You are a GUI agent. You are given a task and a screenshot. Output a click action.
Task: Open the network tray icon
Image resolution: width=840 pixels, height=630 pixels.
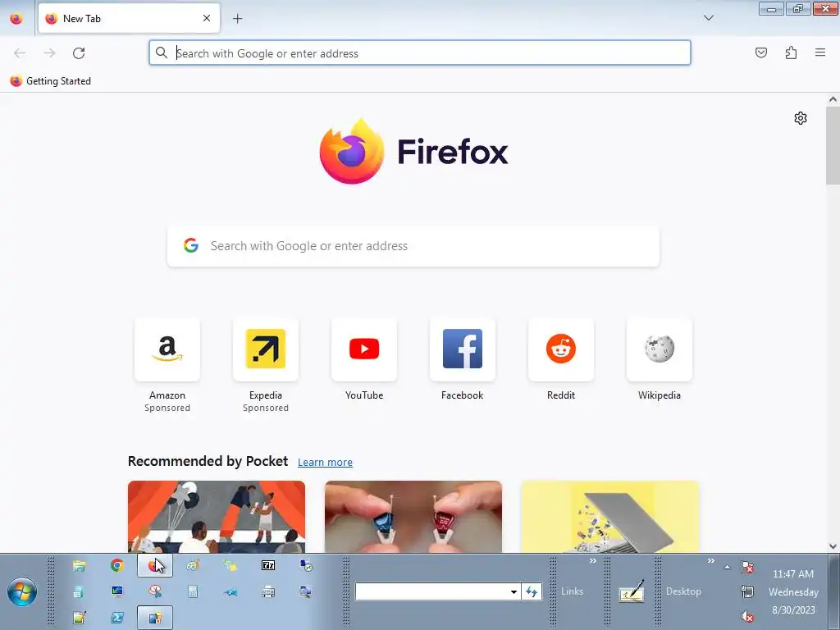coord(747,592)
